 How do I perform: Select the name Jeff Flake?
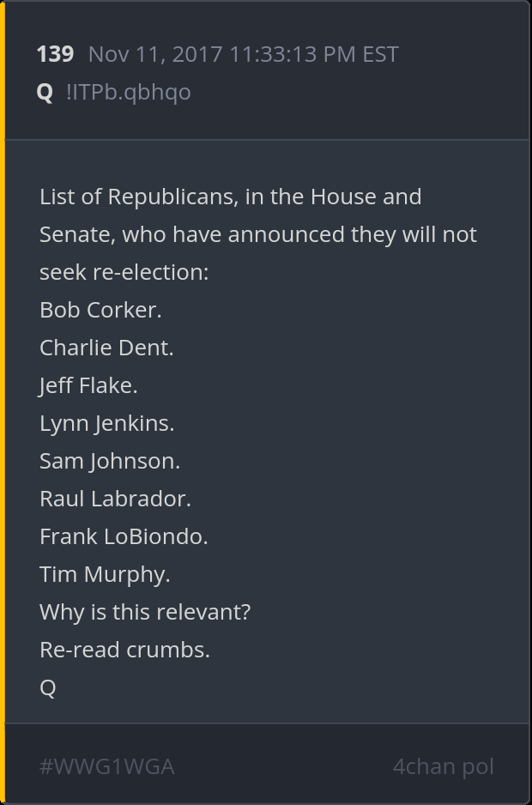point(88,385)
